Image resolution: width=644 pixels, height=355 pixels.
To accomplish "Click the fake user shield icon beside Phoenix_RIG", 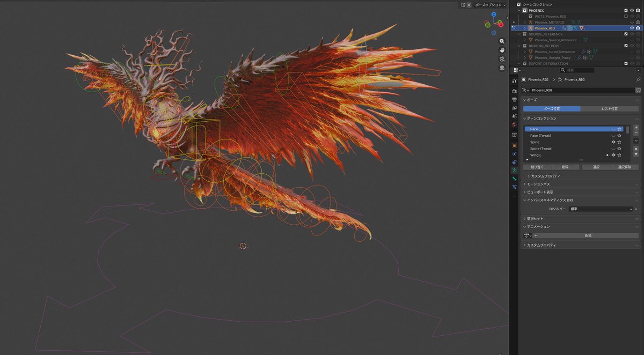I will [638, 90].
